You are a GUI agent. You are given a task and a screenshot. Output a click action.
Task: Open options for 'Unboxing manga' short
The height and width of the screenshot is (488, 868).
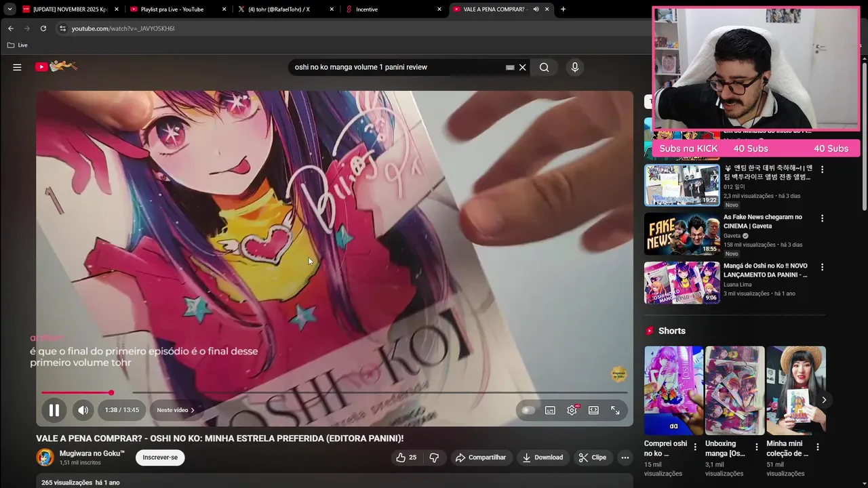coord(756,447)
